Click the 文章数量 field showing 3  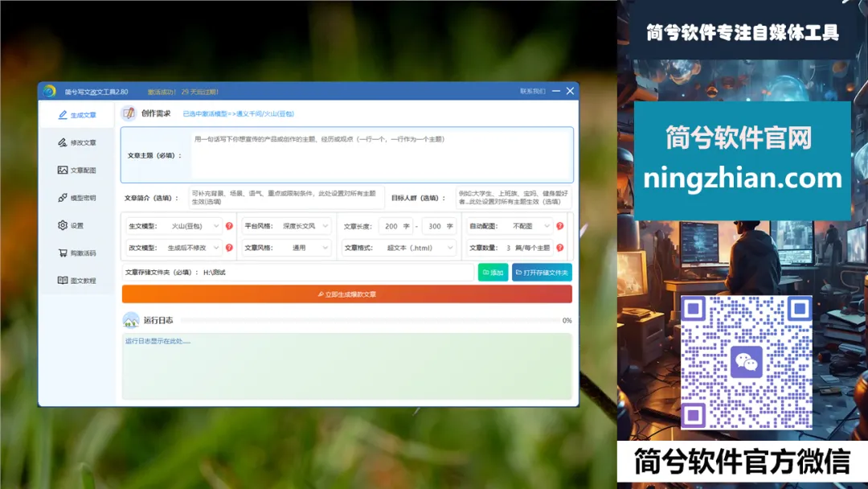tap(507, 248)
